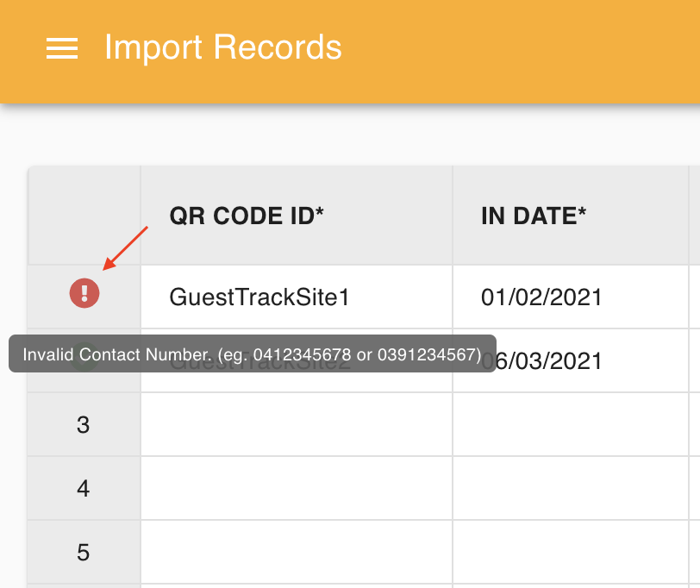
Task: Click the menu icon in the orange header
Action: click(x=61, y=48)
